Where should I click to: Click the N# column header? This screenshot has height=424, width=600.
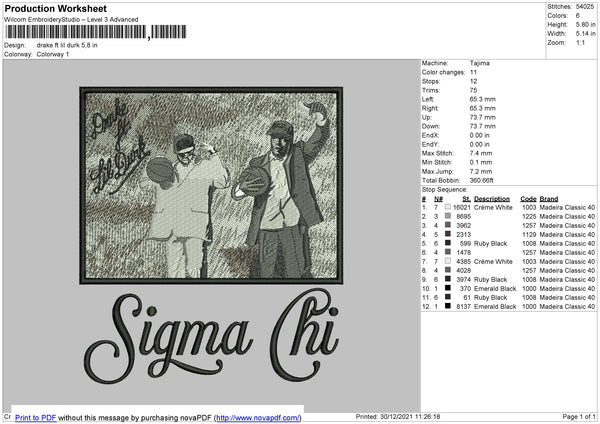pyautogui.click(x=438, y=199)
